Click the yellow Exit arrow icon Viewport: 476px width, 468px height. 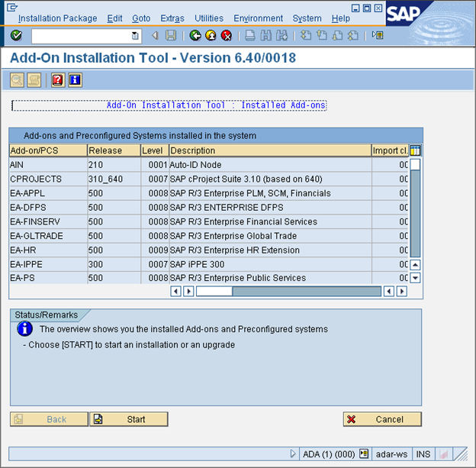point(211,36)
